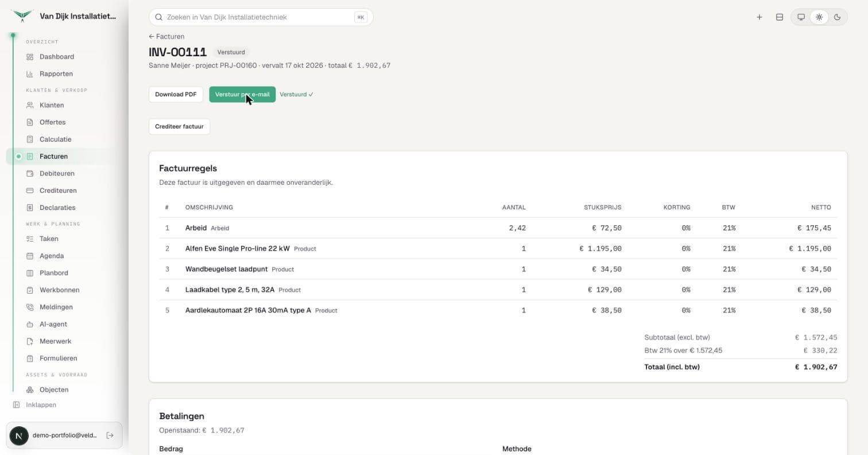Screen dimensions: 868x455
Task: Open Calculatie calculator icon in sidebar
Action: click(x=30, y=139)
